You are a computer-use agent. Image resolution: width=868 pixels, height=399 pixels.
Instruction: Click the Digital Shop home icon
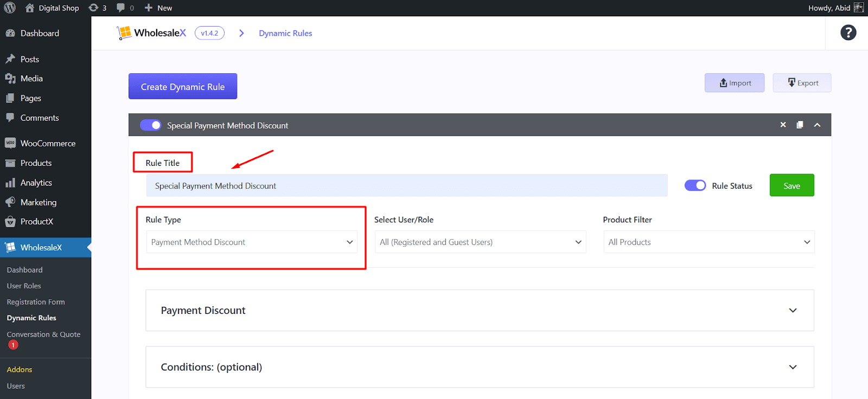click(30, 8)
